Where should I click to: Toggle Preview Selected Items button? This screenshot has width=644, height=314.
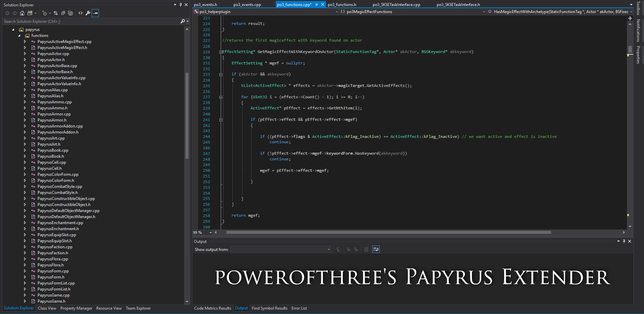pos(96,13)
